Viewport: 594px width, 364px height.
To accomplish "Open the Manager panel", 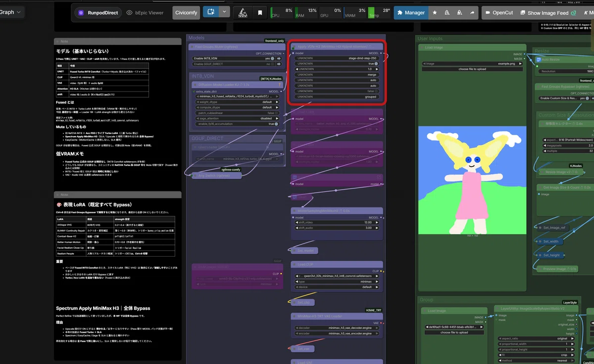I will point(411,13).
